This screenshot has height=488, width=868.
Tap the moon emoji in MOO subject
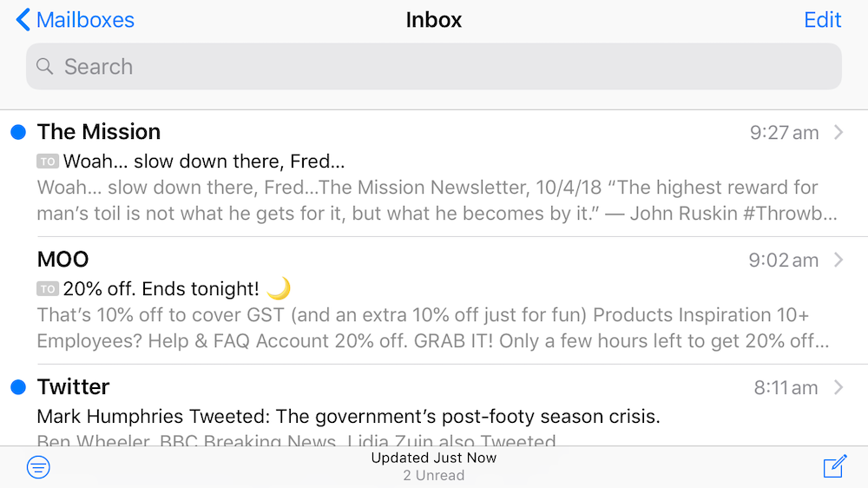point(279,288)
